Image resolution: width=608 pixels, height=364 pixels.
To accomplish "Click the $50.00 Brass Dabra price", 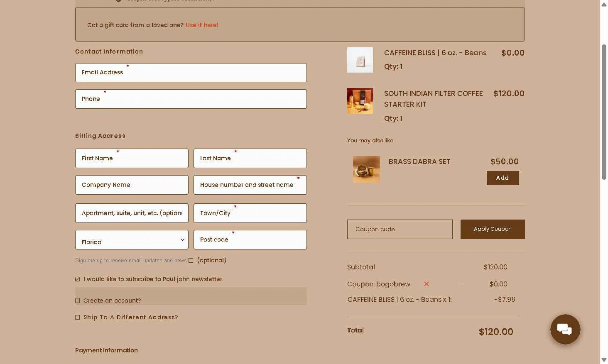I will point(505,161).
